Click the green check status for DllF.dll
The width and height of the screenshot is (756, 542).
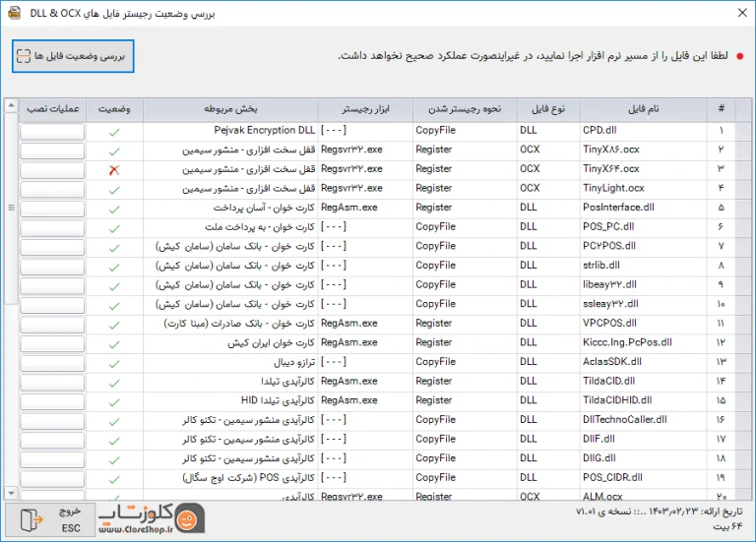point(114,441)
